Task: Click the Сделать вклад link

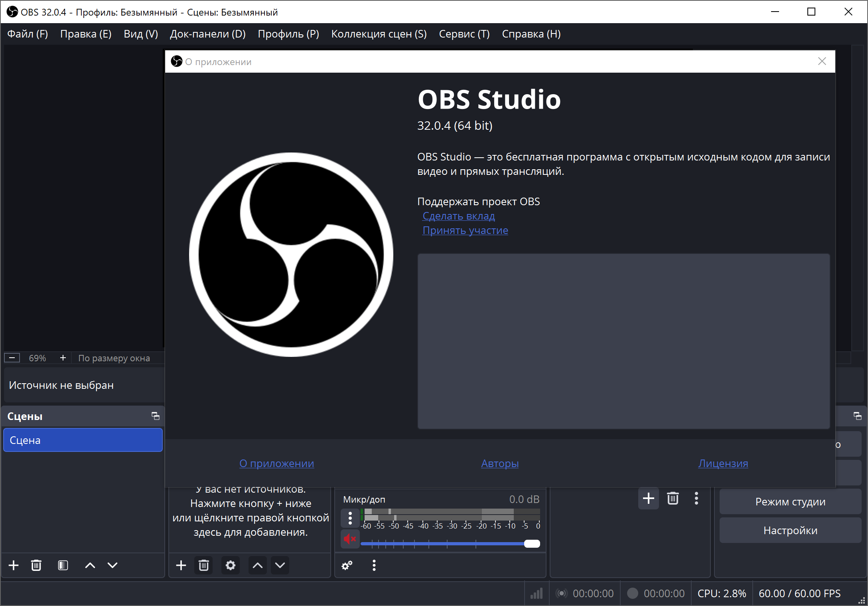Action: pyautogui.click(x=458, y=216)
